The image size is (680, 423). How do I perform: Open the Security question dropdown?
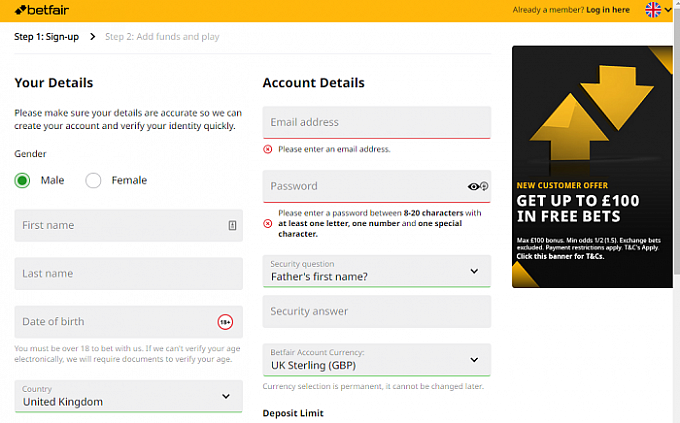click(376, 271)
